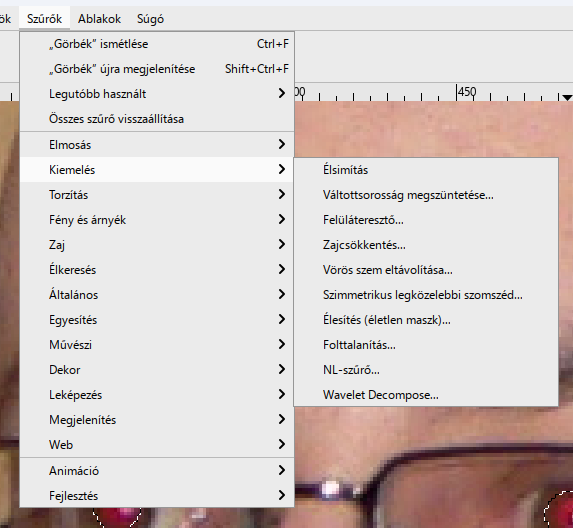This screenshot has height=528, width=573.
Task: Select Wavelet Decompose filter
Action: [426, 395]
